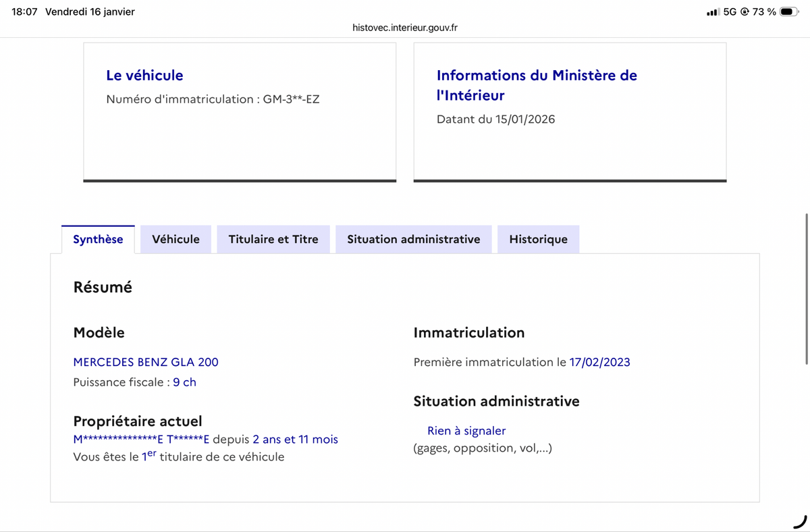Screen dimensions: 810x532
Task: Click the 17/02/2023 first registration date
Action: (599, 362)
